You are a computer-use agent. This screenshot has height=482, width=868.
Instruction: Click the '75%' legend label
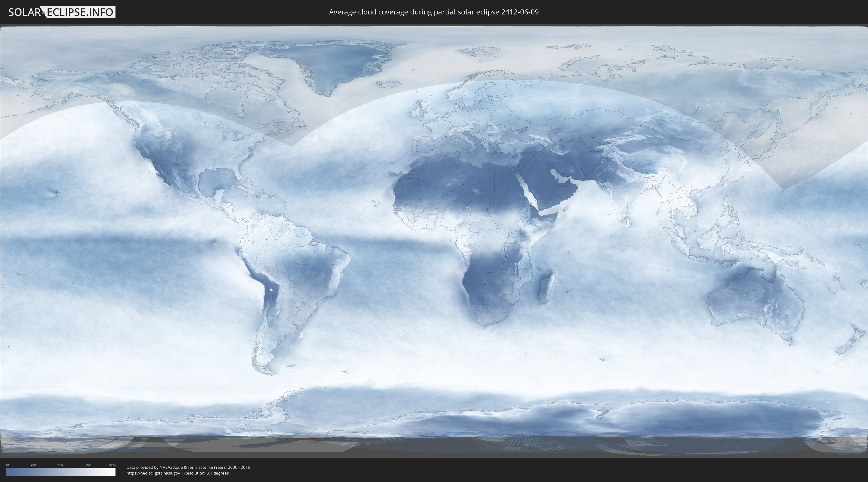88,465
